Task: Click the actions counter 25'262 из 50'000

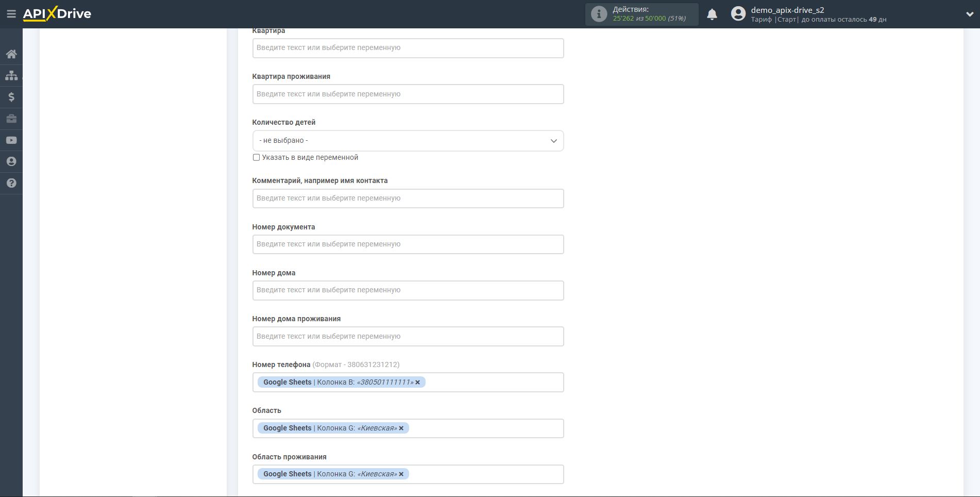Action: (x=649, y=19)
